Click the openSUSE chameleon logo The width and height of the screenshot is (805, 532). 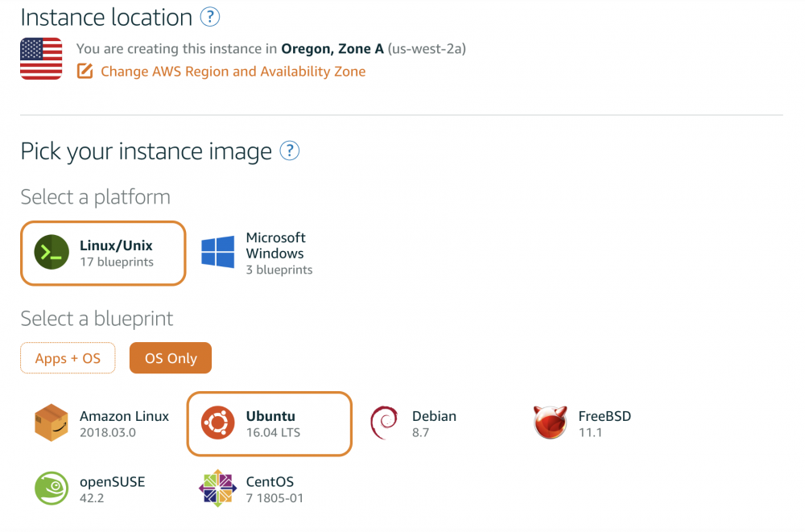52,488
